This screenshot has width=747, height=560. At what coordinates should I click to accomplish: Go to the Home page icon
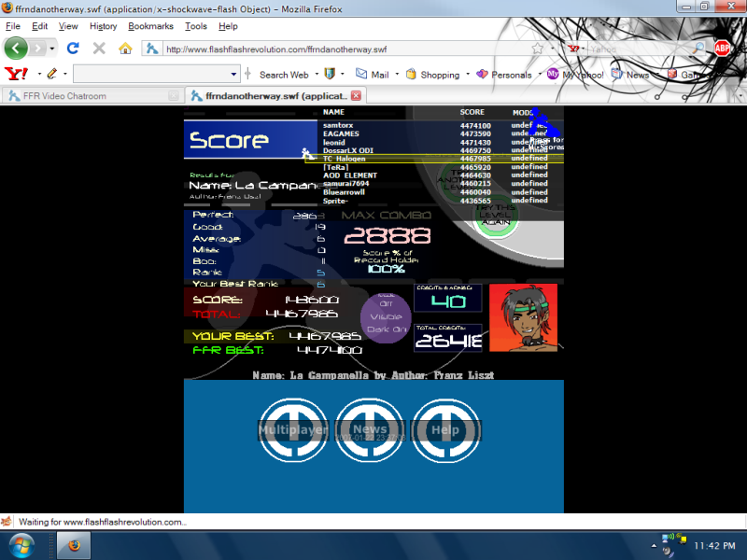click(x=125, y=48)
